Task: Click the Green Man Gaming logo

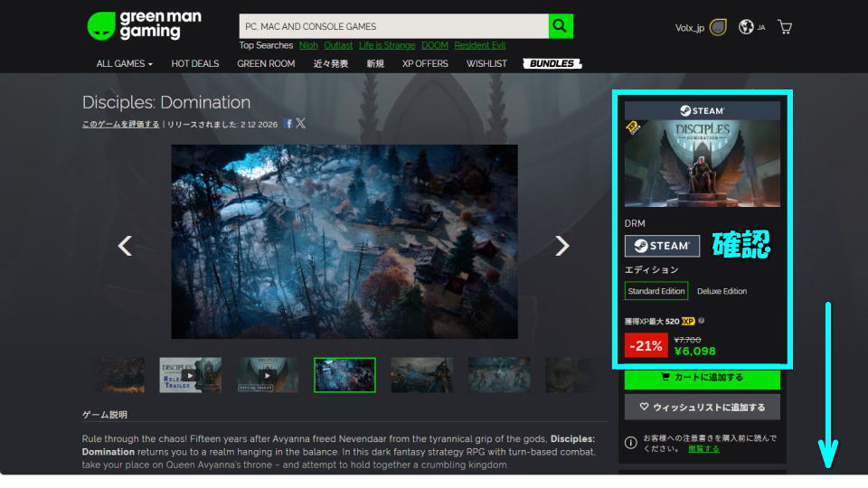Action: 145,25
